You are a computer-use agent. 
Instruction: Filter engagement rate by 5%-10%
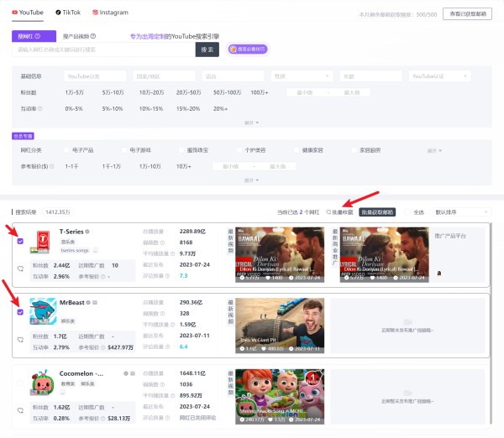(x=113, y=109)
